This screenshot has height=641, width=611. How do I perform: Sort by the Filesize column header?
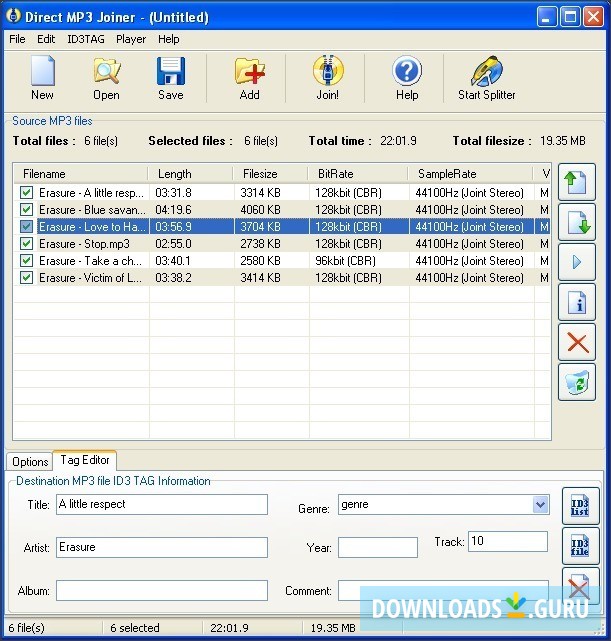tap(271, 174)
